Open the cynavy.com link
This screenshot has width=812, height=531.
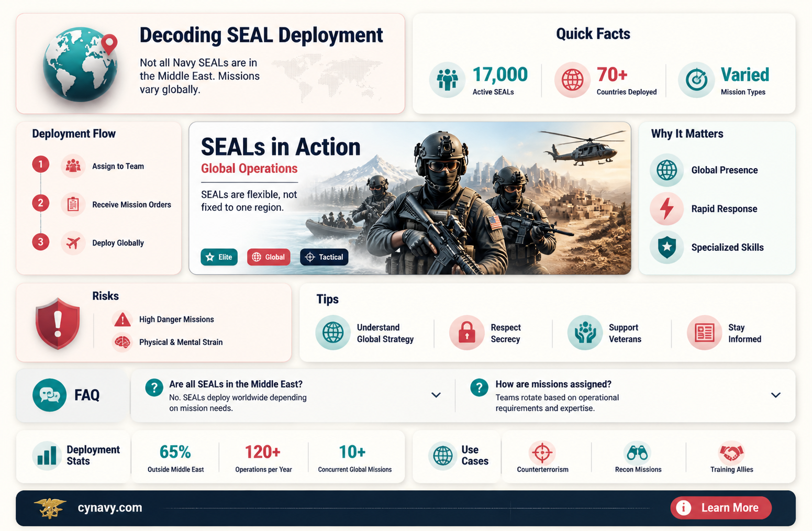tap(110, 508)
